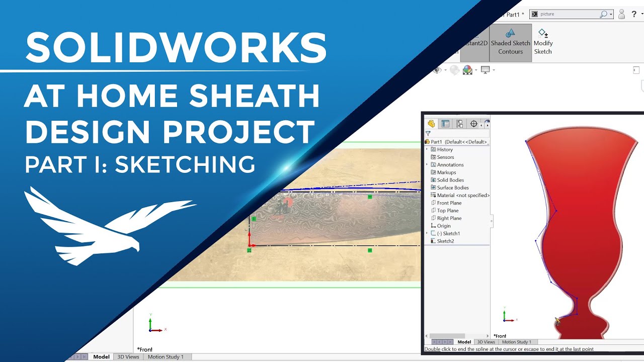
Task: Open the DimXpertManager crosshair tab icon
Action: [x=473, y=124]
